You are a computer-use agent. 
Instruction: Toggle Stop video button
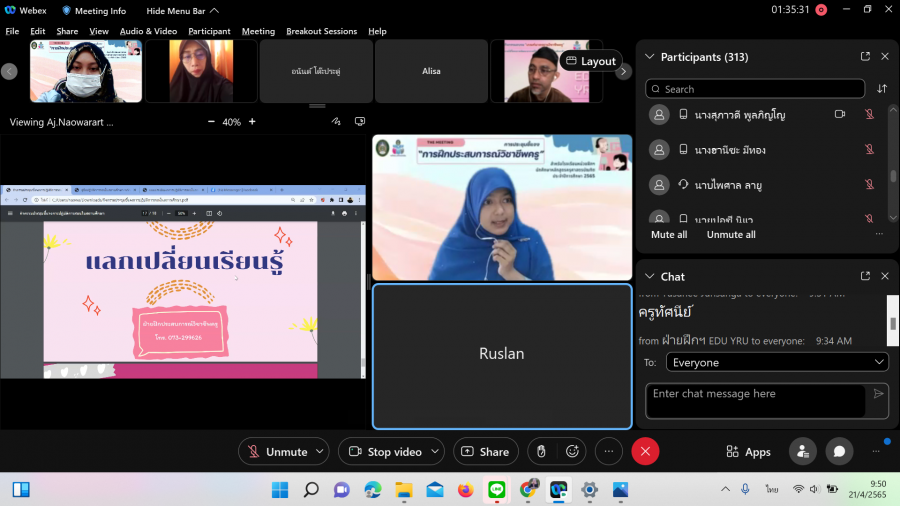tap(385, 452)
